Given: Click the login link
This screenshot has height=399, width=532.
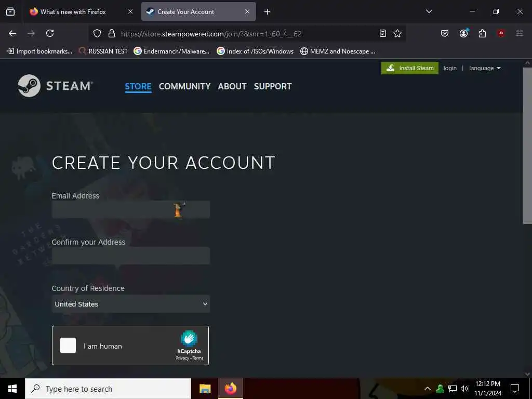Looking at the screenshot, I should pyautogui.click(x=450, y=68).
